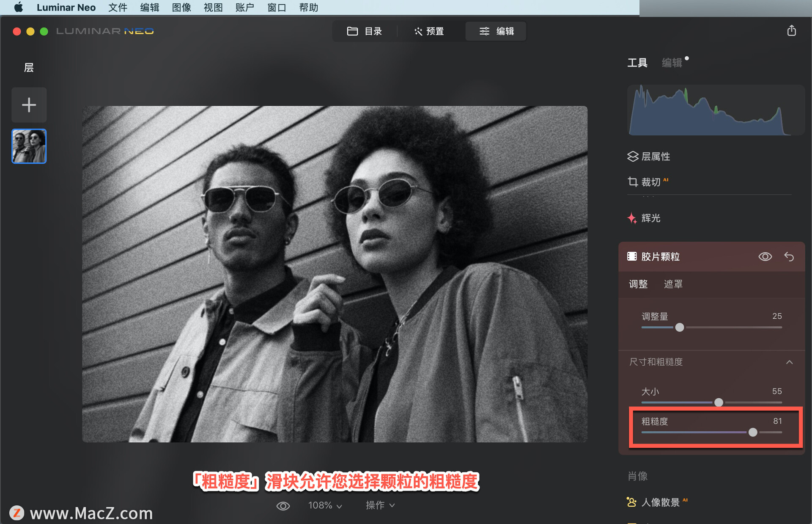This screenshot has width=812, height=524.
Task: Add a new layer with plus button
Action: 29,105
